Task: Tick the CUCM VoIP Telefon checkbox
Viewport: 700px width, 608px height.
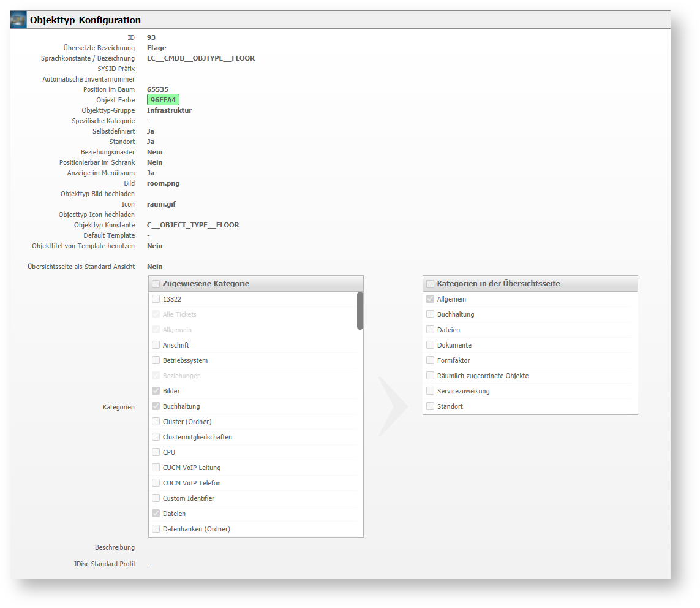Action: (x=156, y=483)
